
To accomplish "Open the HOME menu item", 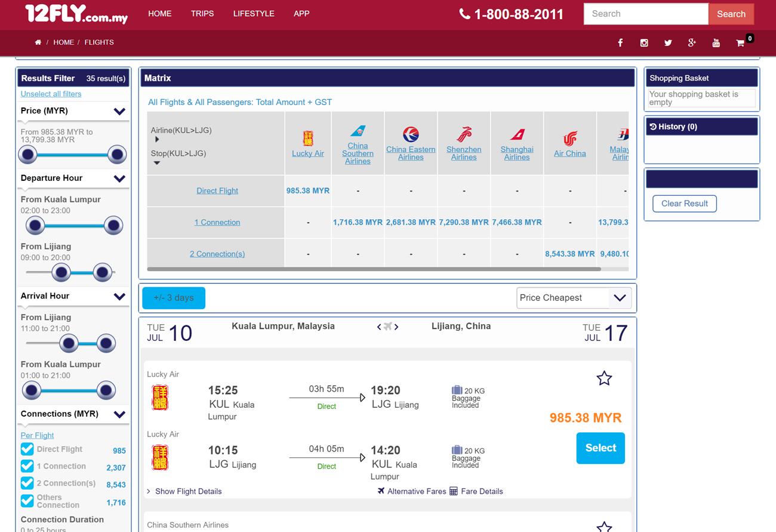I will [x=160, y=13].
